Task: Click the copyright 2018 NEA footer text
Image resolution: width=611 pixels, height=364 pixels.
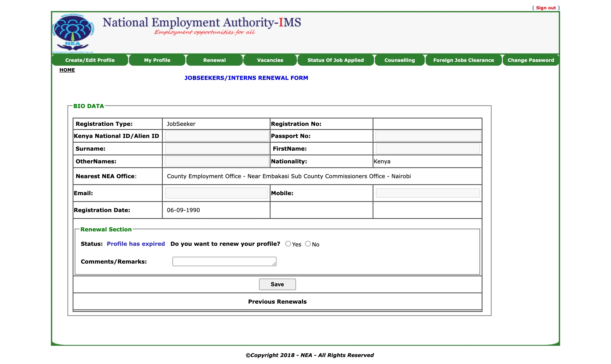Action: (x=310, y=355)
